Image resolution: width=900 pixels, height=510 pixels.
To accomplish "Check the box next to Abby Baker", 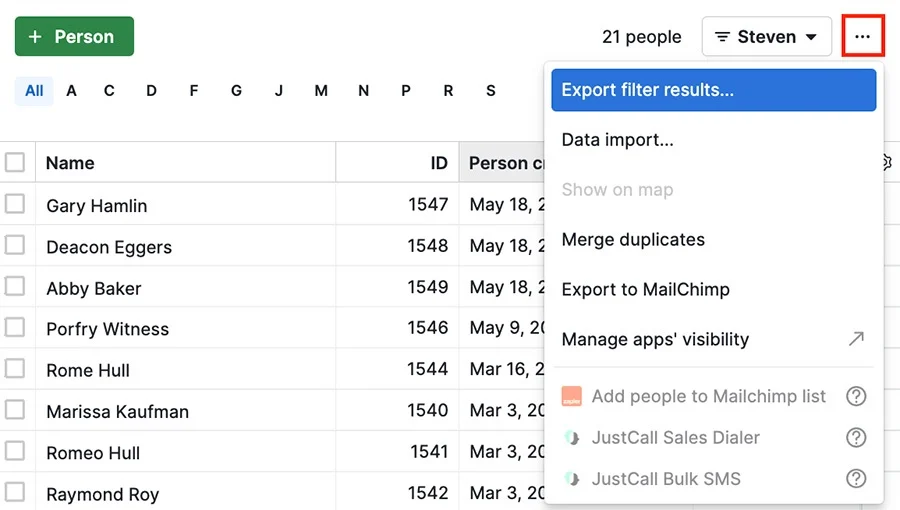I will click(15, 287).
